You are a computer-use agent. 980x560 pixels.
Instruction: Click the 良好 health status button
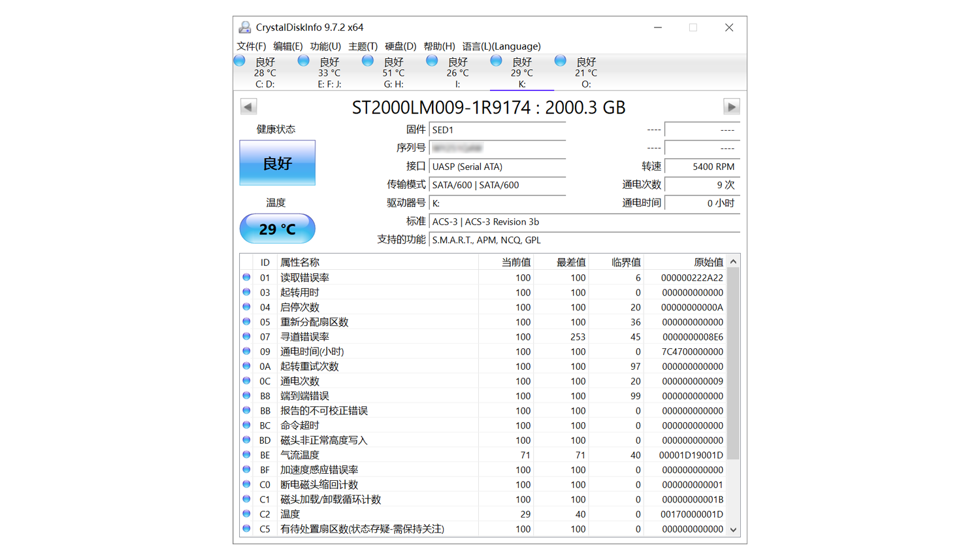278,163
